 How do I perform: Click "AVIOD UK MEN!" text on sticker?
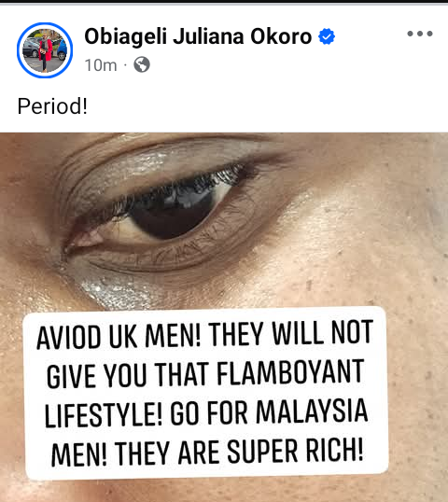coord(119,337)
